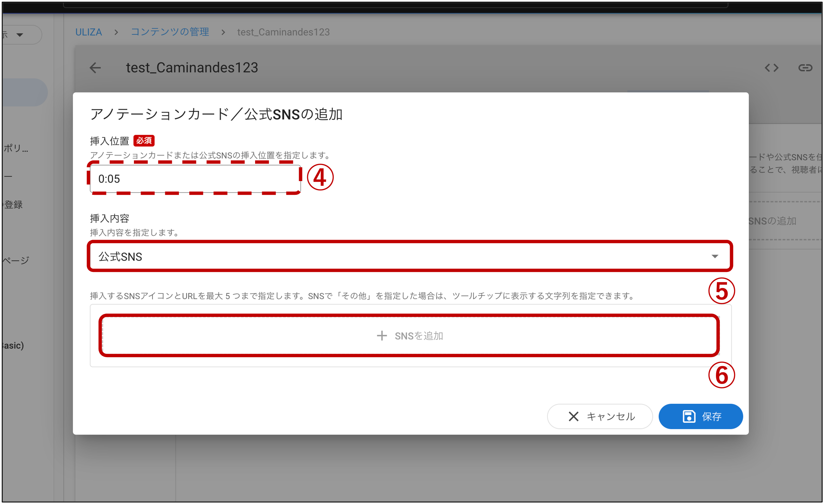Open コンテンツの管理 breadcrumb link
Screen dimensions: 823x504
tap(170, 32)
